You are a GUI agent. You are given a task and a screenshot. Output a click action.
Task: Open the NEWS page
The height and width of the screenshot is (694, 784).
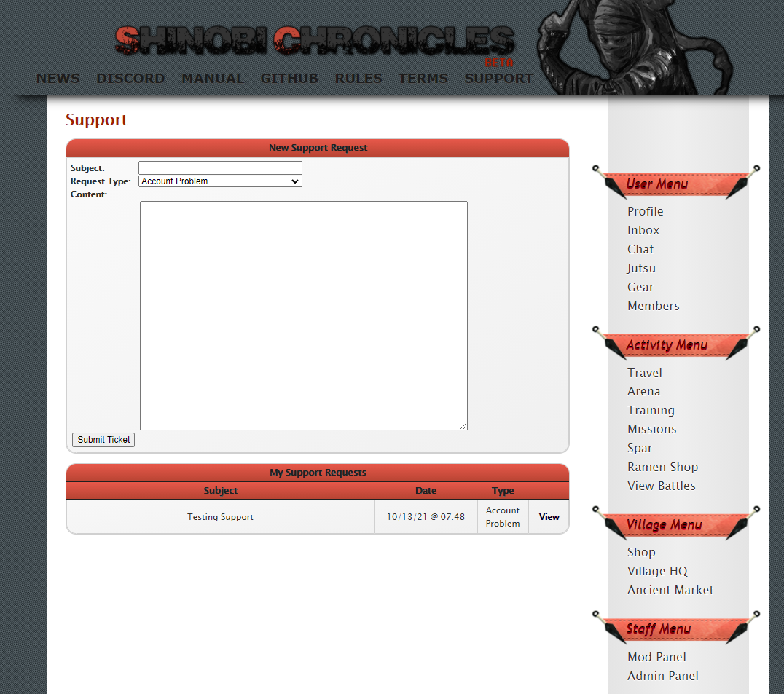pyautogui.click(x=58, y=78)
